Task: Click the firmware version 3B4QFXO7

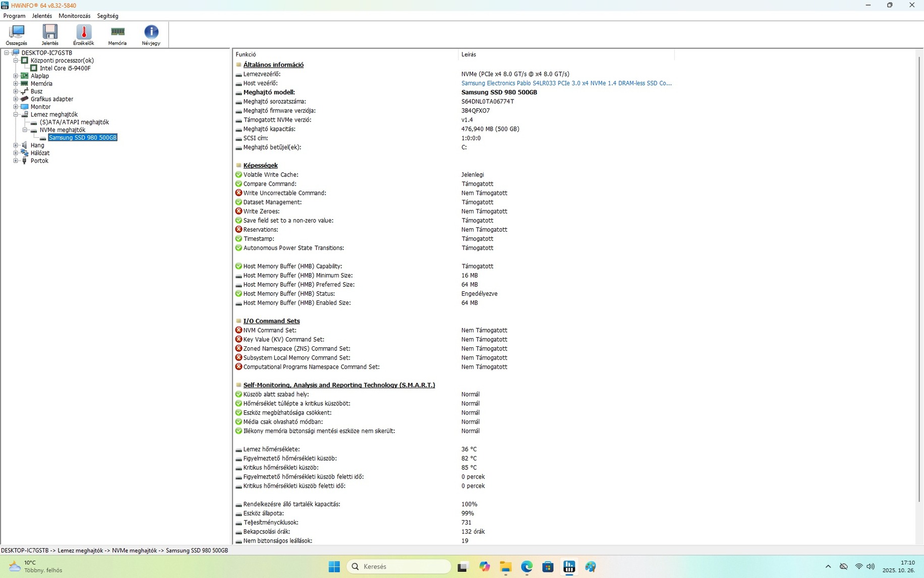Action: pos(476,111)
